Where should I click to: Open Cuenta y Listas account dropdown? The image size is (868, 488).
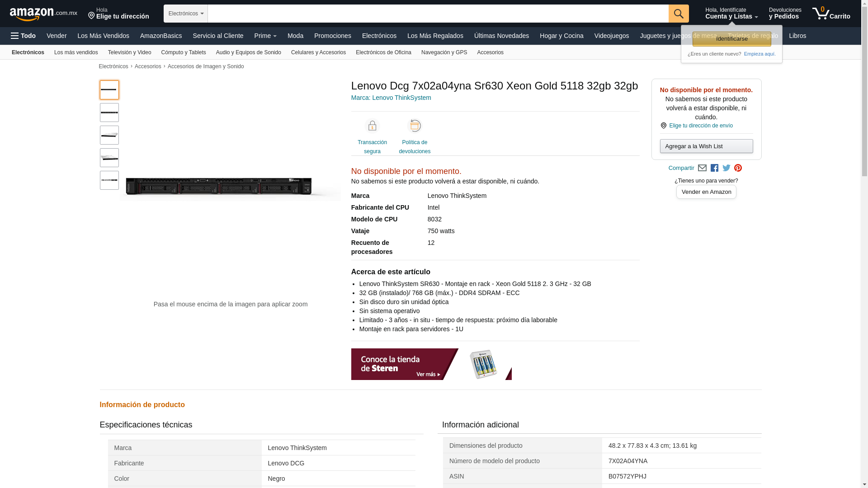click(731, 14)
